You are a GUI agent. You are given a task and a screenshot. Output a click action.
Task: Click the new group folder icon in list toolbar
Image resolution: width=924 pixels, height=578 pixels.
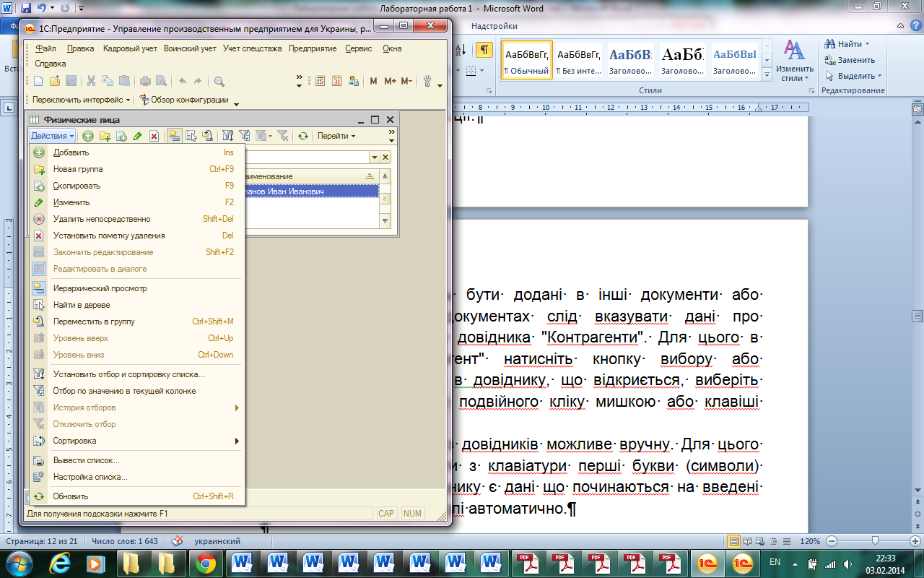(x=105, y=135)
